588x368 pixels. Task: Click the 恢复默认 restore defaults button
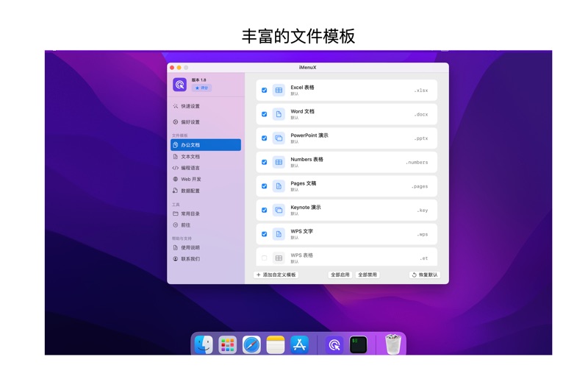click(425, 275)
